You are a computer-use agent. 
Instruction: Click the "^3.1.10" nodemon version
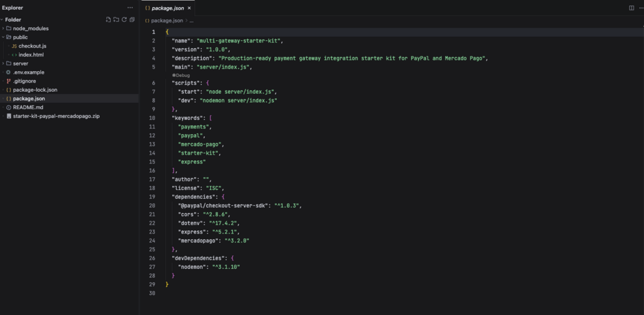tap(226, 267)
